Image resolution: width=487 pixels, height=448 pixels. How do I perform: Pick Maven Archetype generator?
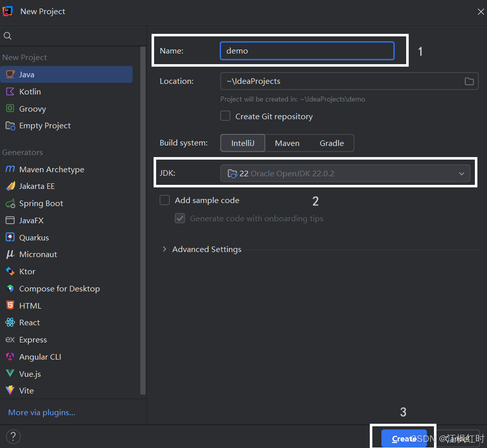(67, 169)
